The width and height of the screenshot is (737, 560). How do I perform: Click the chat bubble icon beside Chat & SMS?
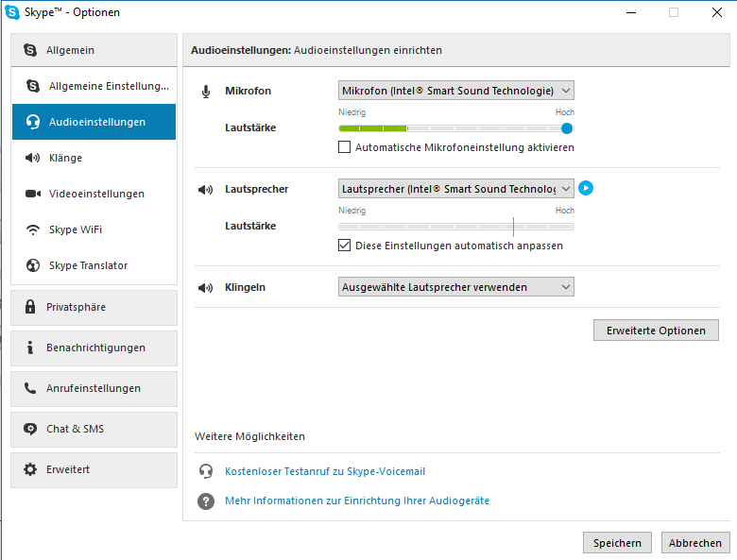[30, 429]
